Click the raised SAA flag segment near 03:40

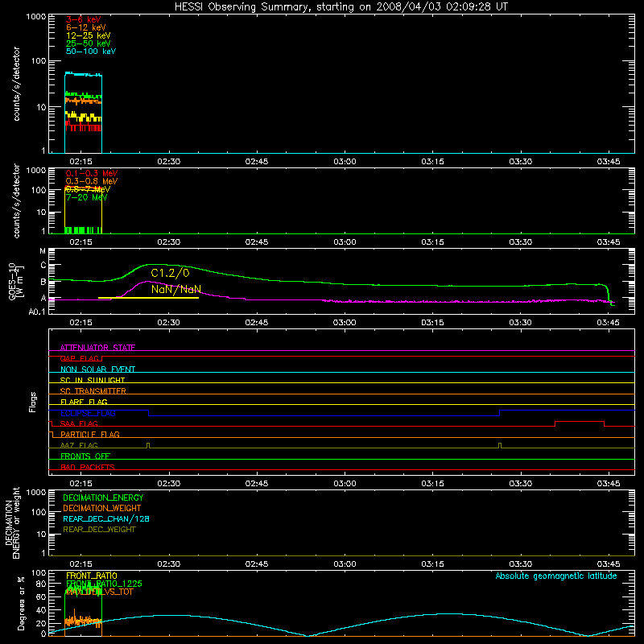pos(580,422)
